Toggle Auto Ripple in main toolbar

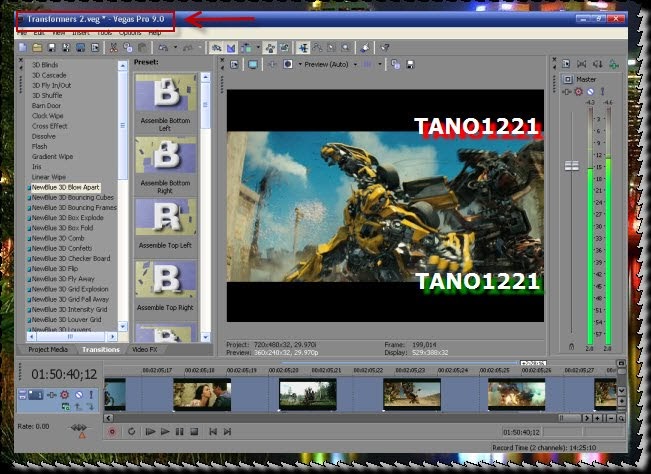pyautogui.click(x=247, y=48)
